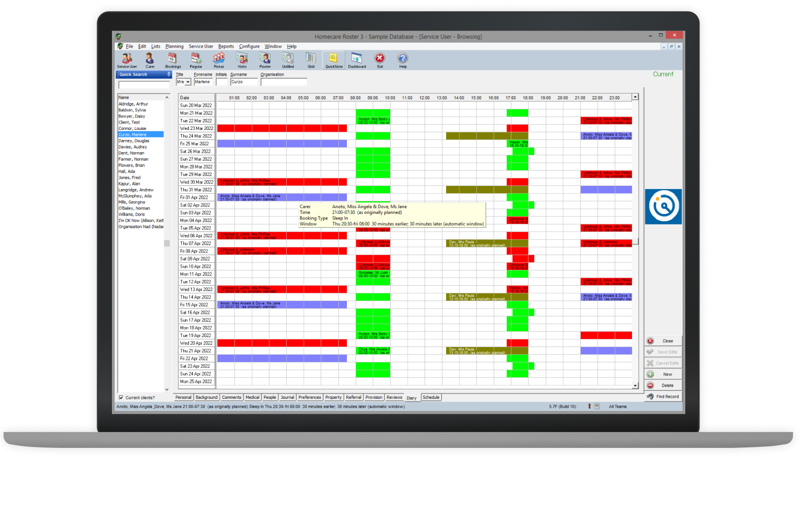This screenshot has width=812, height=524.
Task: Click the Organisation input field
Action: click(x=284, y=82)
